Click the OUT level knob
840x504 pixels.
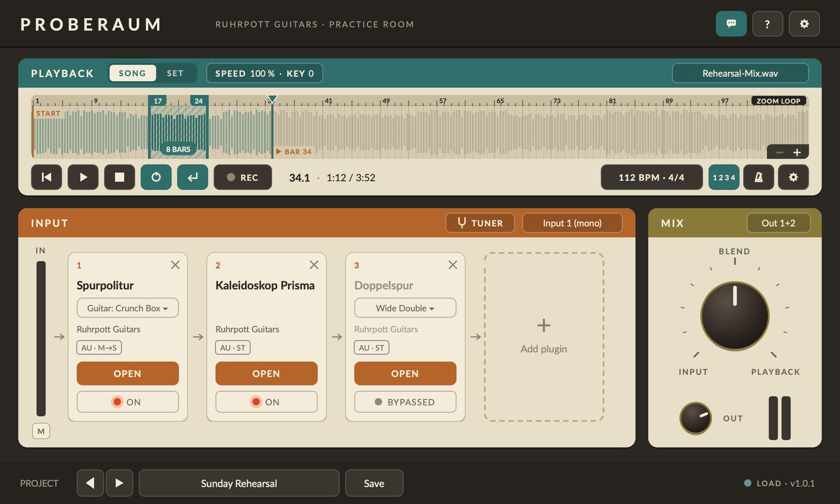[696, 418]
